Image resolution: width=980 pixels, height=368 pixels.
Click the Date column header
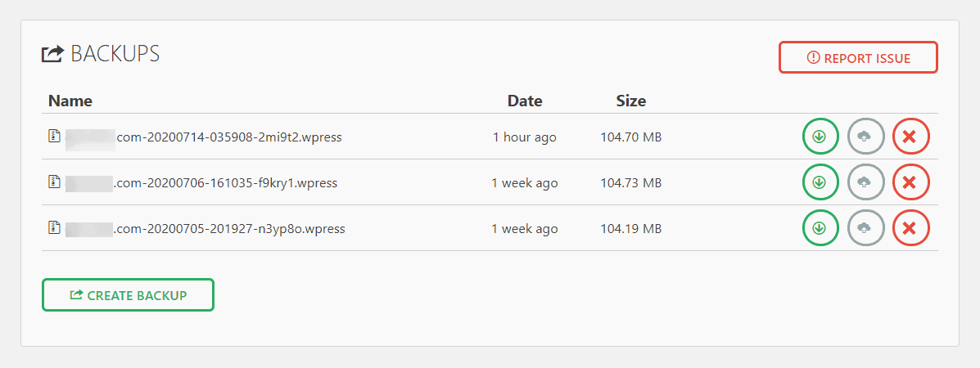click(x=525, y=101)
